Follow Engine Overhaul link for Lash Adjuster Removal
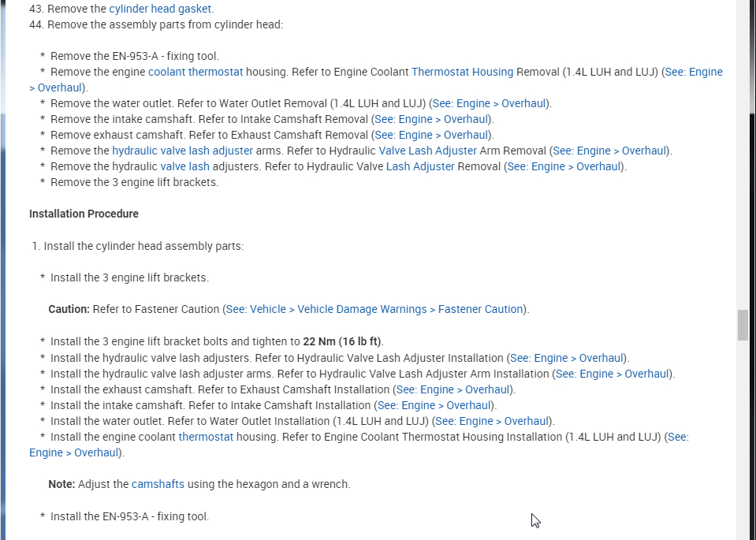The image size is (756, 540). tap(564, 166)
